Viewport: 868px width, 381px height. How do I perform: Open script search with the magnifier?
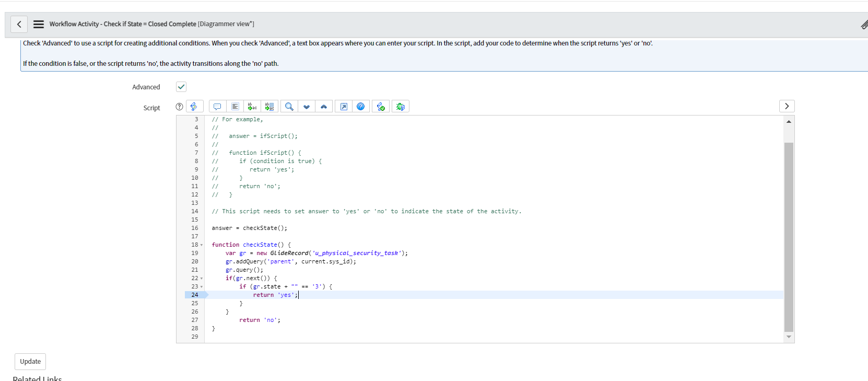click(x=289, y=107)
